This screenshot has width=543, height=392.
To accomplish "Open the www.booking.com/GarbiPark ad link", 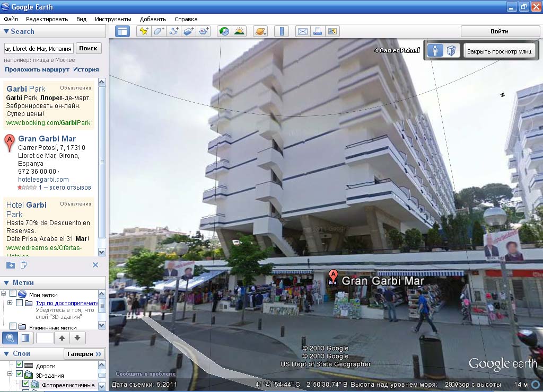I will [x=48, y=123].
